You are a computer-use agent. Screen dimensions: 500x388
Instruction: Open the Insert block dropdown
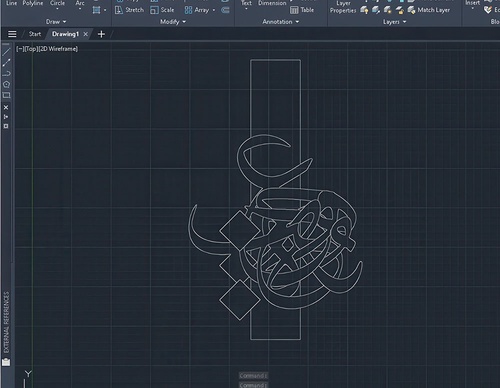(472, 9)
